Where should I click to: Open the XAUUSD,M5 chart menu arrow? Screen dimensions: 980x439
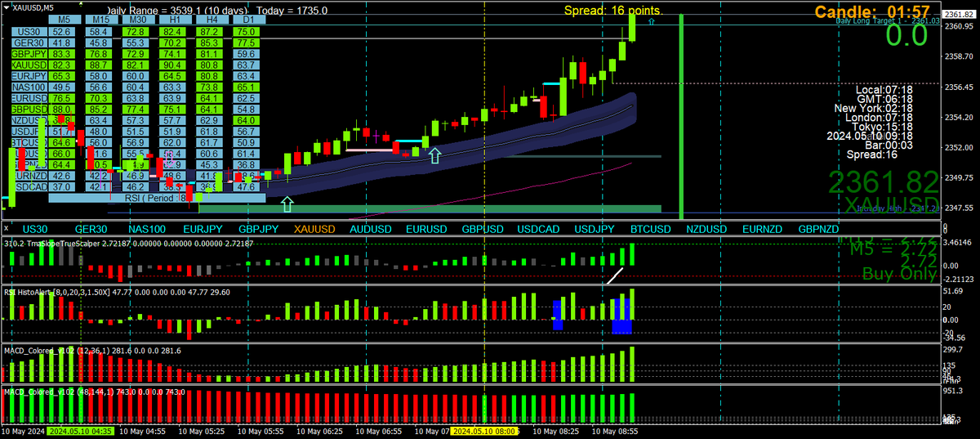[x=7, y=7]
